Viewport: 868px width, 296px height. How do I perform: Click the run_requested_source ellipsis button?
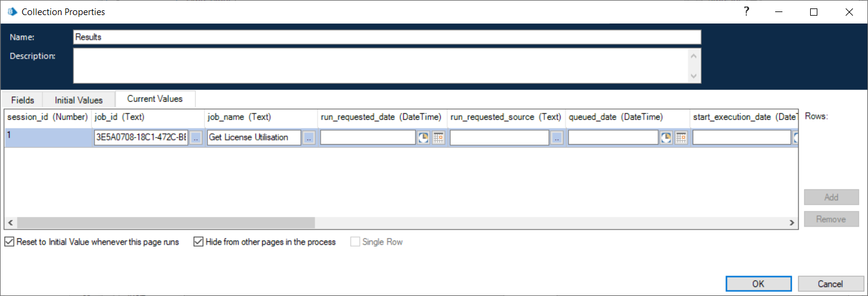pos(557,137)
